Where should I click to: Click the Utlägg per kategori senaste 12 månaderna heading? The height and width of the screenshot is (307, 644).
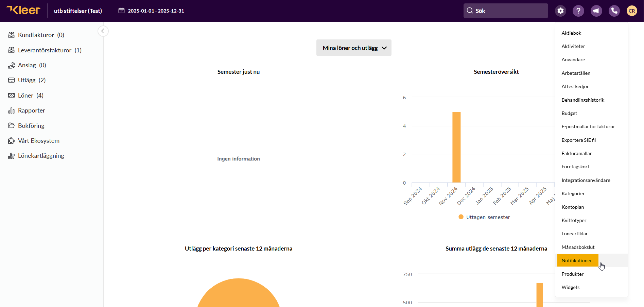pos(239,249)
